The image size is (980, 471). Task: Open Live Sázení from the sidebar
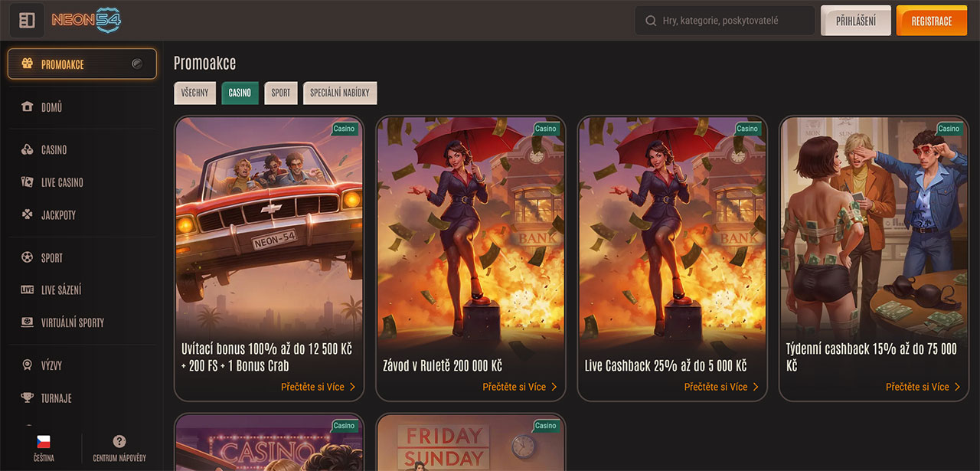tap(82, 290)
